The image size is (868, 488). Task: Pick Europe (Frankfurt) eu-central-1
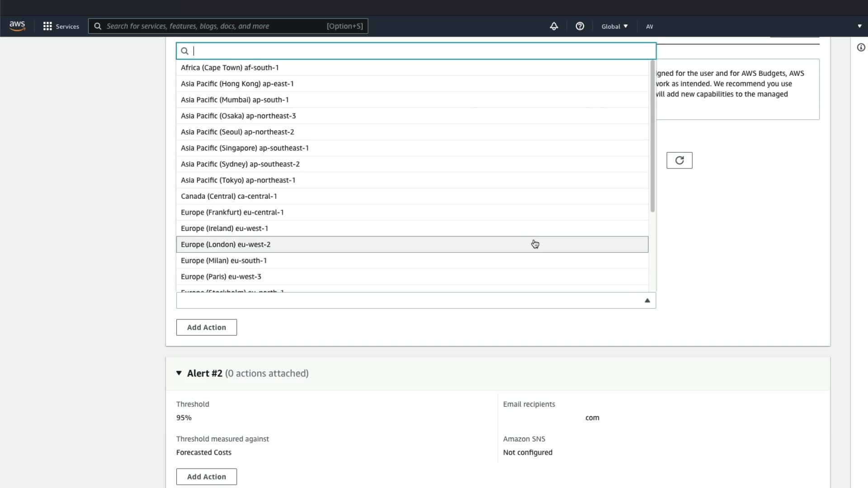point(232,212)
